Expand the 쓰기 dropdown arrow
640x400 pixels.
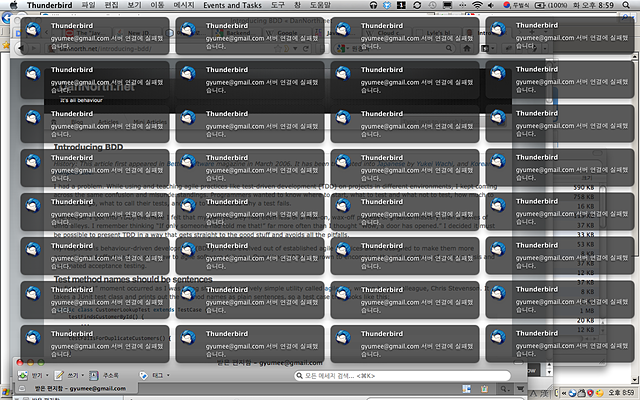coord(83,375)
